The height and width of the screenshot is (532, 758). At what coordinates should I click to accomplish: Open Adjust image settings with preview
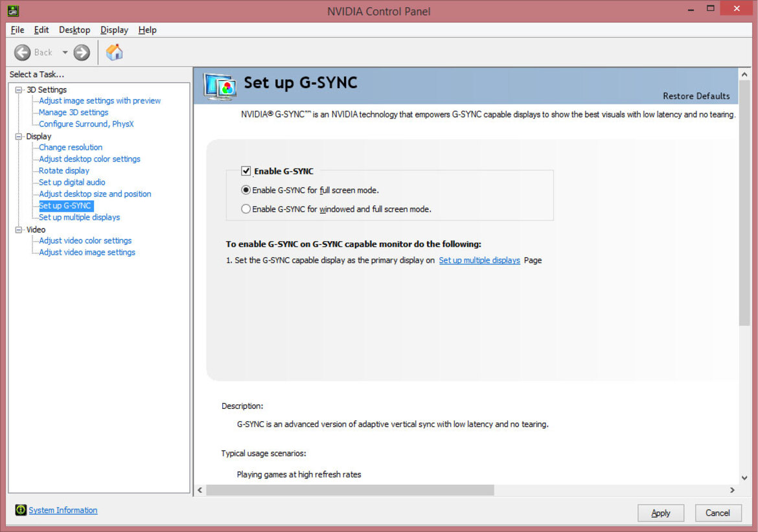point(100,100)
